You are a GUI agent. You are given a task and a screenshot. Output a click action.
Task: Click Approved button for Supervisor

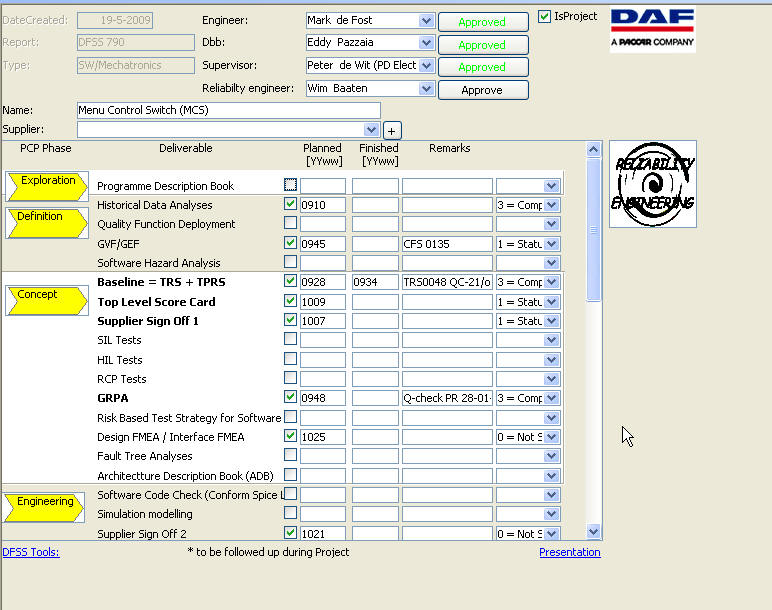pyautogui.click(x=483, y=67)
